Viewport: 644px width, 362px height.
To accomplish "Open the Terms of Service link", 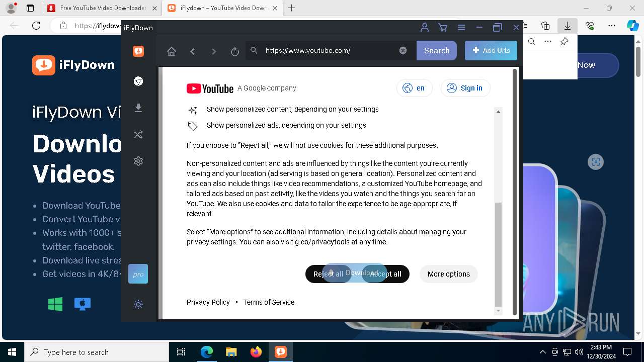I will tap(269, 302).
